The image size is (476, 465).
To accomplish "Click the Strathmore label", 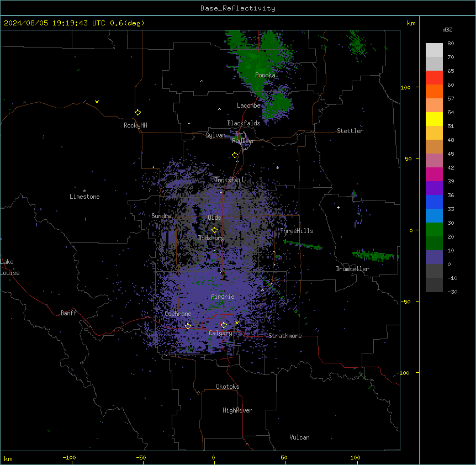I will [285, 336].
